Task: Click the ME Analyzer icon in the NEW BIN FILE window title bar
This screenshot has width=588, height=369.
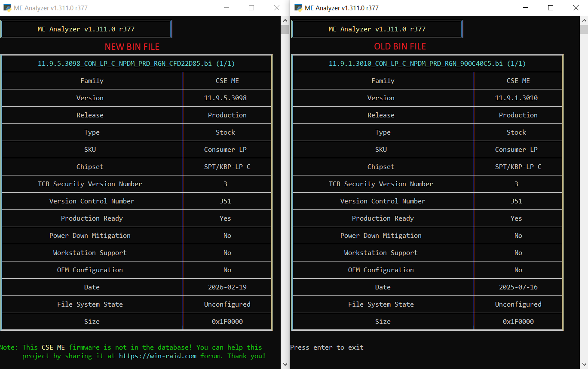Action: (7, 8)
